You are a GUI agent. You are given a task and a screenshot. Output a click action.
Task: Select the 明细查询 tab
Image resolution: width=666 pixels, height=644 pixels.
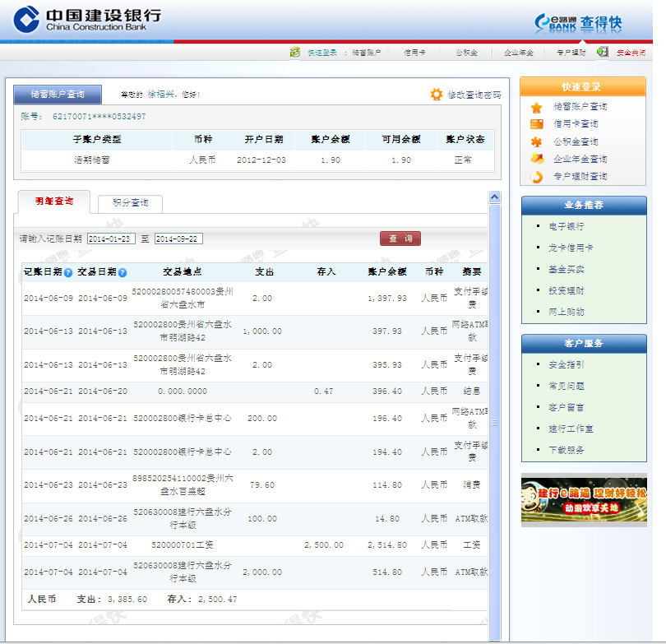coord(54,202)
